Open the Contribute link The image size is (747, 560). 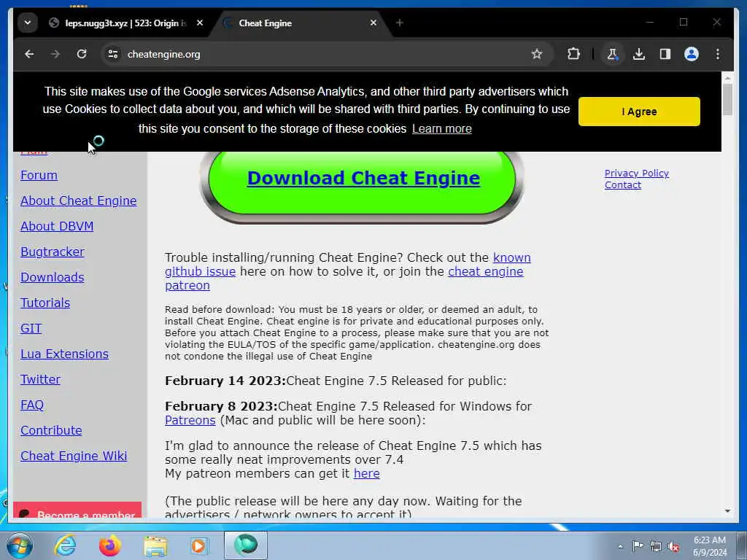click(51, 430)
